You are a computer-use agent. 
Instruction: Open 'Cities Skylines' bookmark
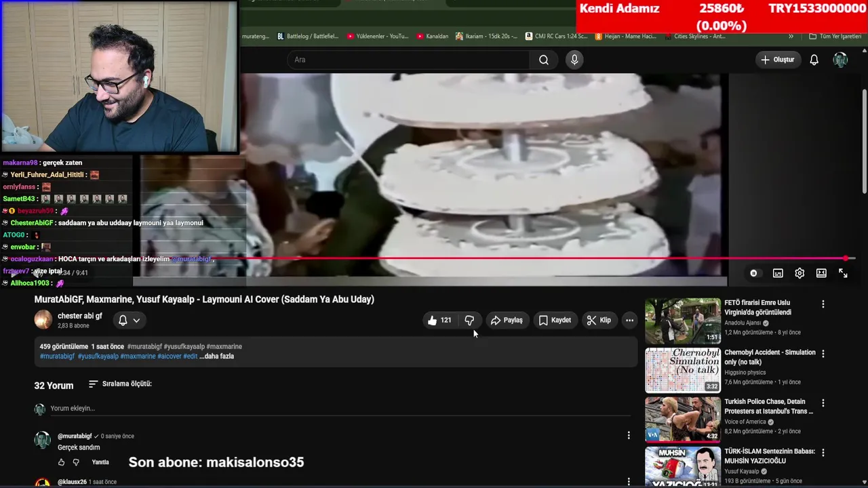[695, 36]
